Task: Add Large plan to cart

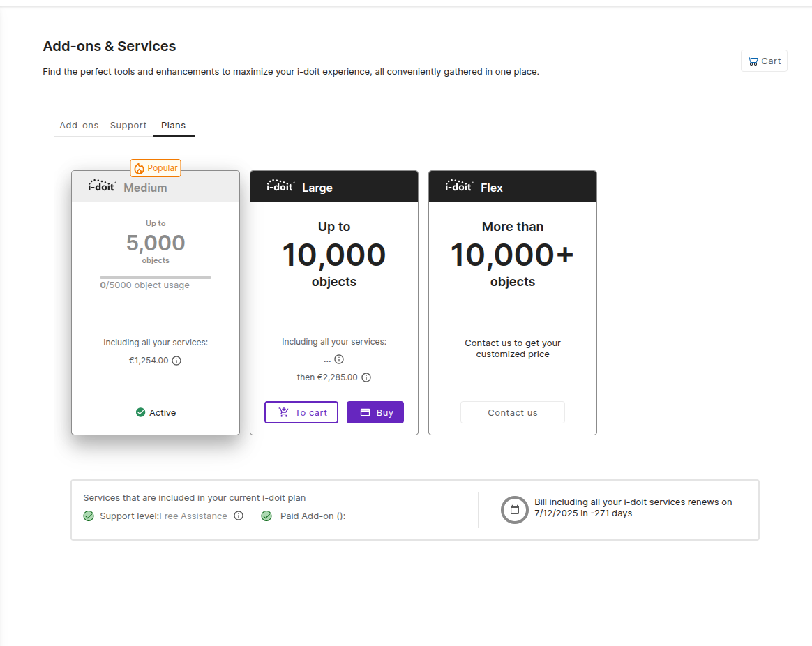Action: pyautogui.click(x=301, y=412)
